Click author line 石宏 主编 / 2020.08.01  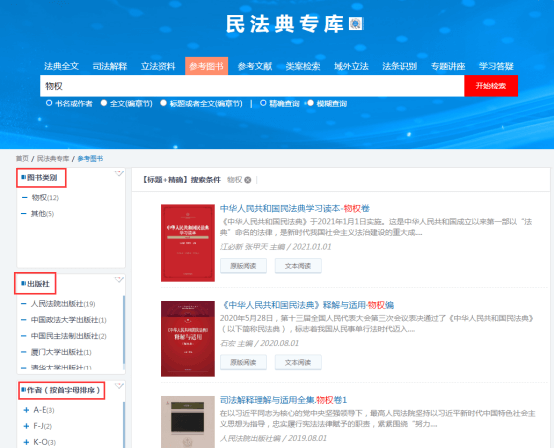tap(259, 343)
